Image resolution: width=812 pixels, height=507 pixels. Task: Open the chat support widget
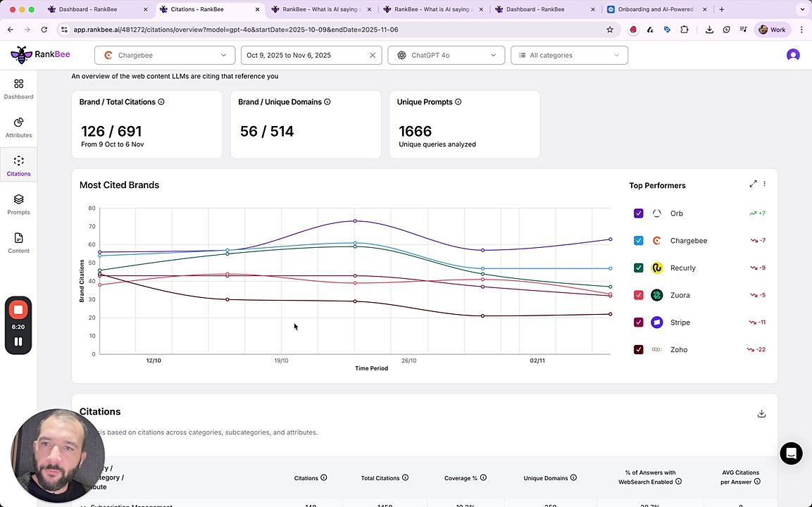pos(791,453)
